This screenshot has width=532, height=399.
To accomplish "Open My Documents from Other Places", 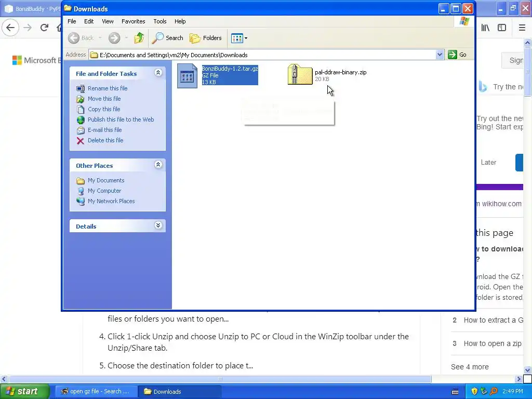I will coord(106,180).
